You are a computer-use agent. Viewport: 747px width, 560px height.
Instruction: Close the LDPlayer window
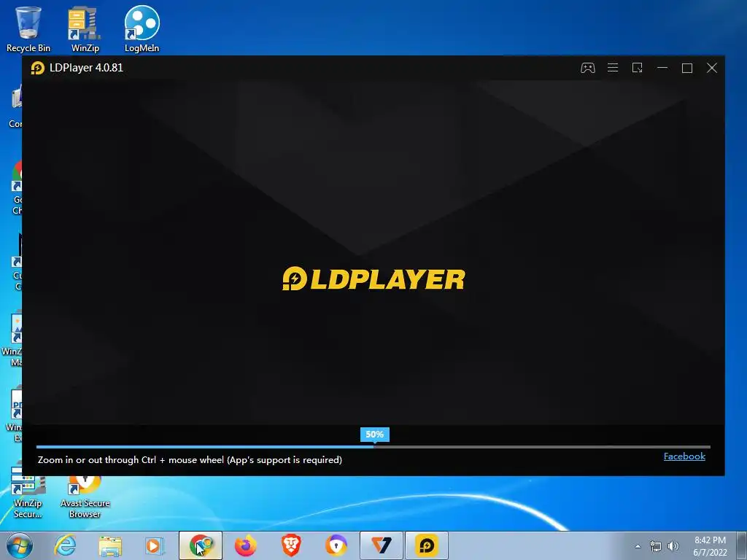pos(712,68)
